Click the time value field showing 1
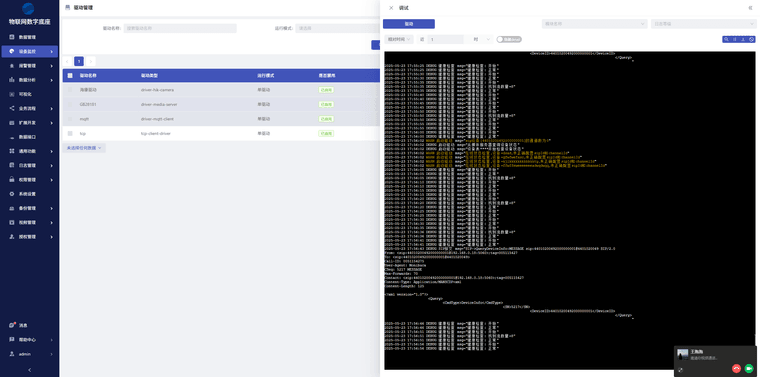 tap(445, 39)
